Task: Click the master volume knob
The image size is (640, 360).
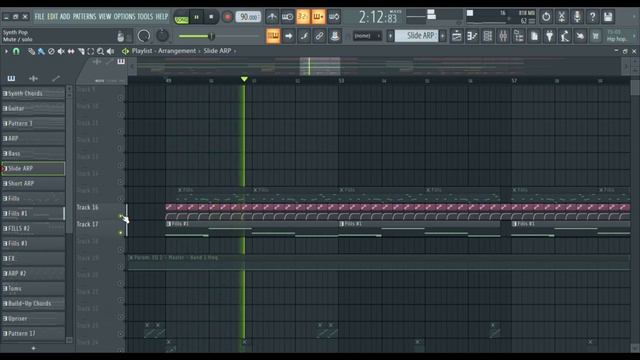Action: (x=144, y=36)
